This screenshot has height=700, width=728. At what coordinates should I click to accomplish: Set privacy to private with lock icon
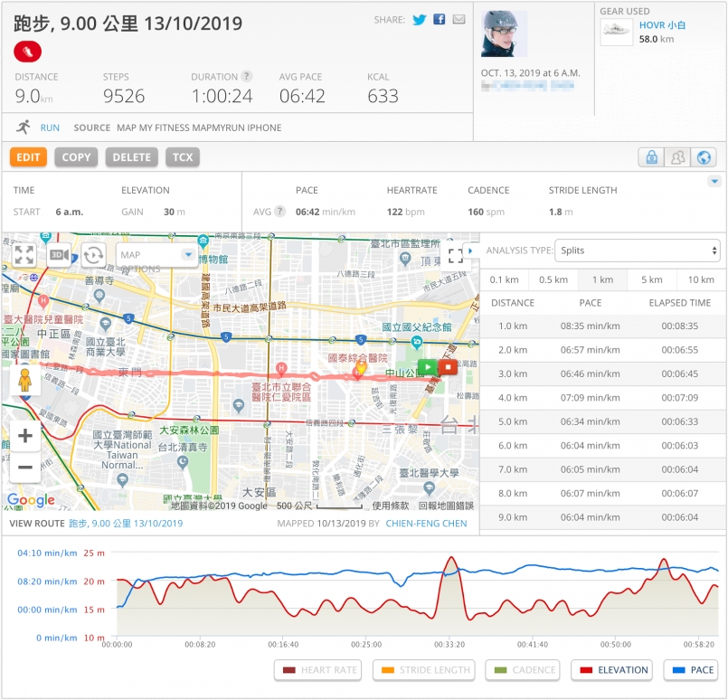(651, 157)
